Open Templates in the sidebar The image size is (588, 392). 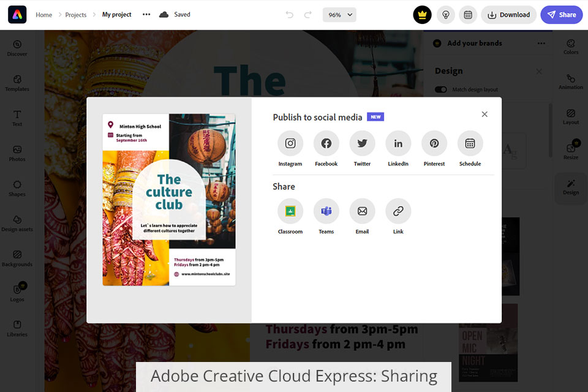point(17,83)
